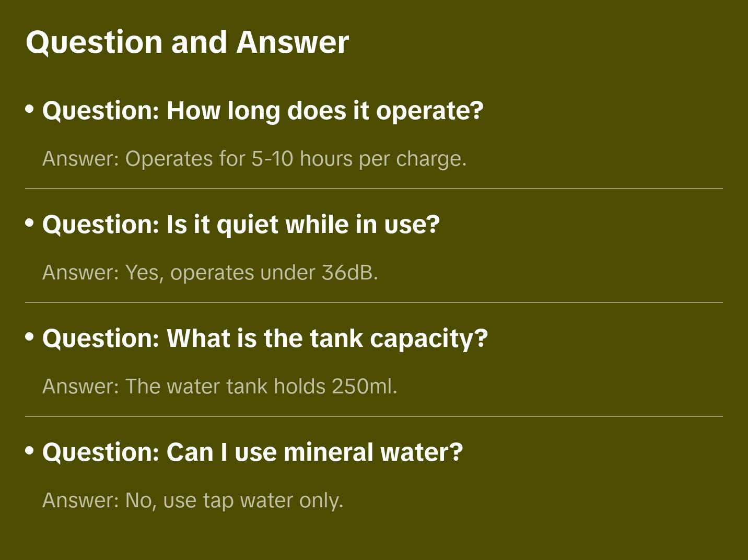The height and width of the screenshot is (560, 748).
Task: Click the '250ml' value
Action: coord(363,387)
